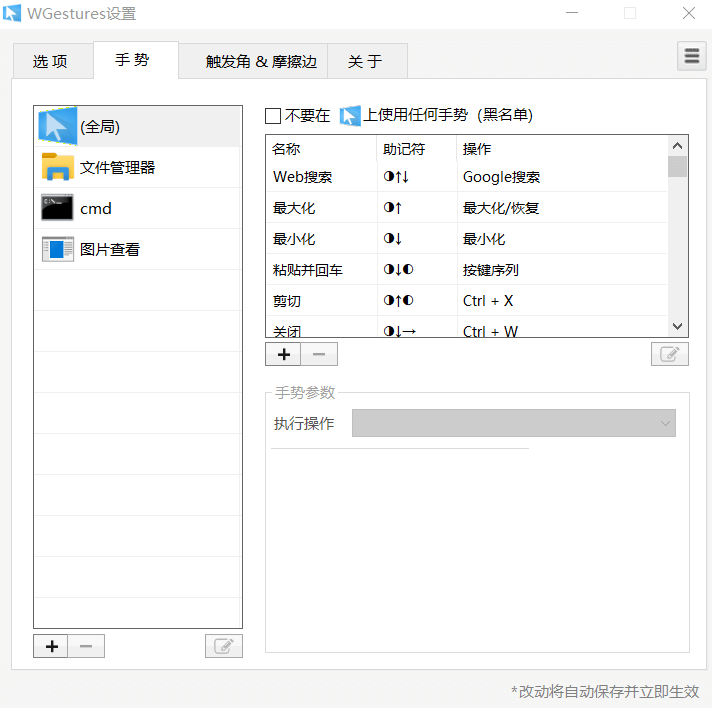The height and width of the screenshot is (708, 712).
Task: Close the WGestures settings window
Action: tap(688, 13)
